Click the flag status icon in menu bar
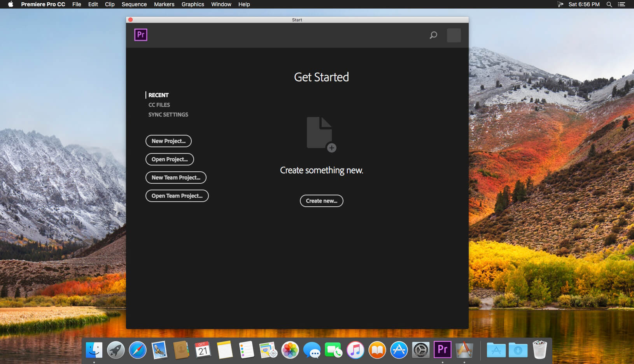 click(560, 4)
